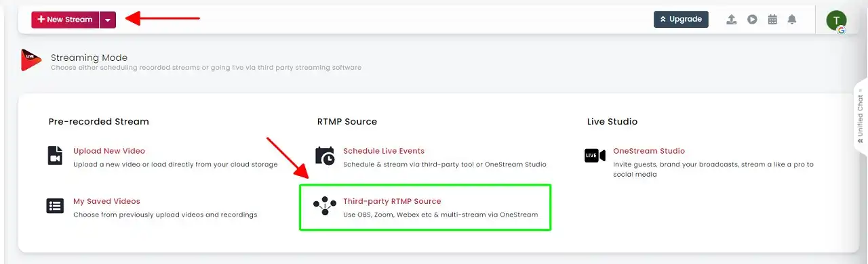Viewport: 868px width, 264px height.
Task: Click the green user avatar
Action: 836,20
